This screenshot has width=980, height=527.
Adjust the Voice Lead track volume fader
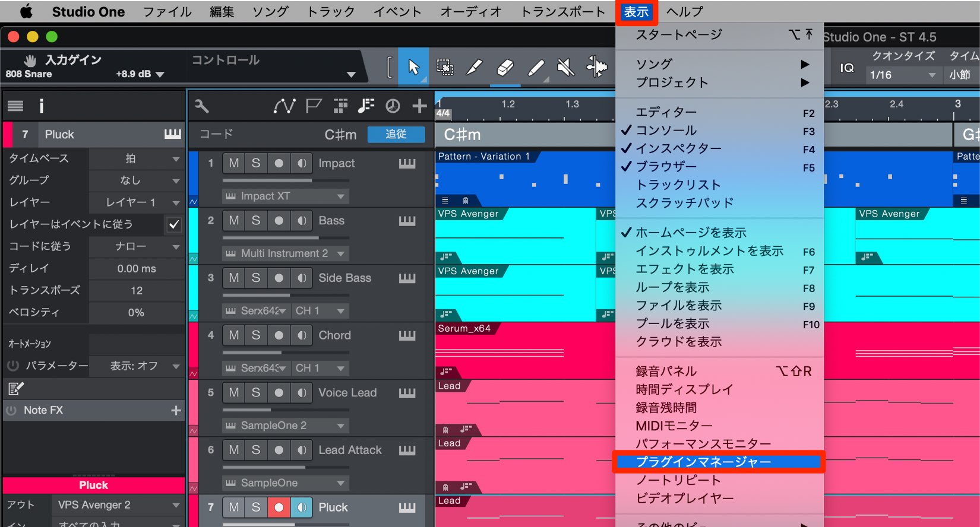click(x=286, y=409)
